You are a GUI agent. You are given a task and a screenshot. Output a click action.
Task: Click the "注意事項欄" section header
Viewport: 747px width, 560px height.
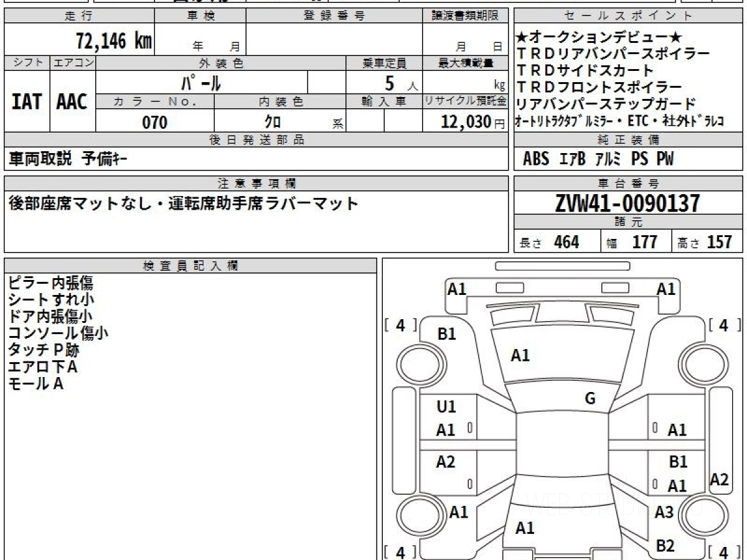point(256,184)
